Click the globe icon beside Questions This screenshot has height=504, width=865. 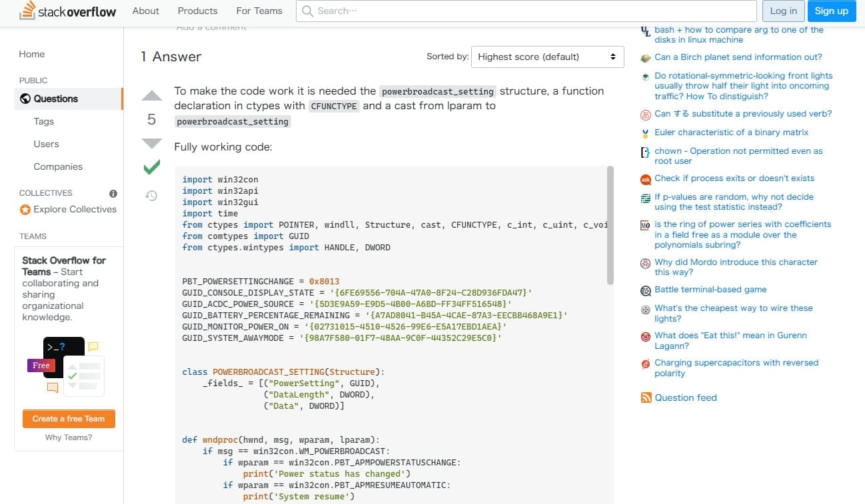click(x=25, y=99)
